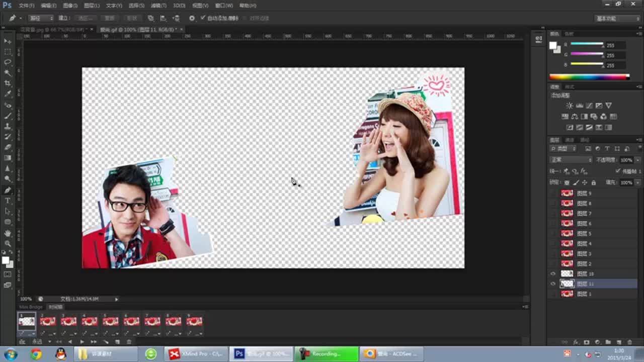This screenshot has height=362, width=644.
Task: Open the Filter (滤镜) menu
Action: point(158,6)
